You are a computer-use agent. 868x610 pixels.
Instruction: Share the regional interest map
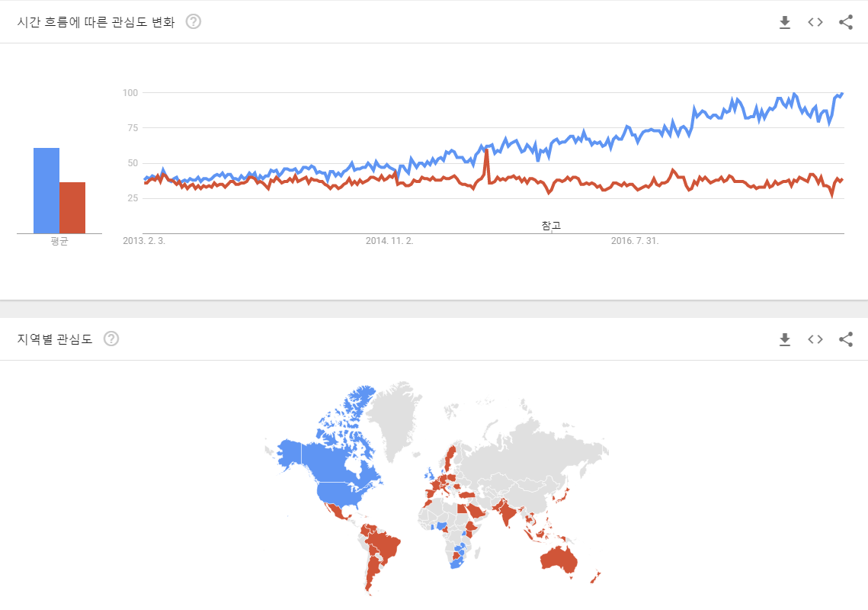pyautogui.click(x=845, y=339)
